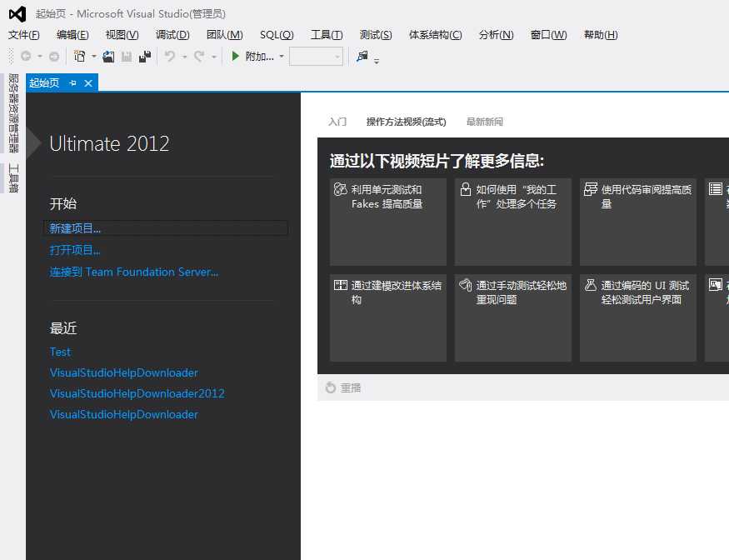Screen dimensions: 729x560
Task: Open the 体系结构(C) menu
Action: [x=435, y=35]
